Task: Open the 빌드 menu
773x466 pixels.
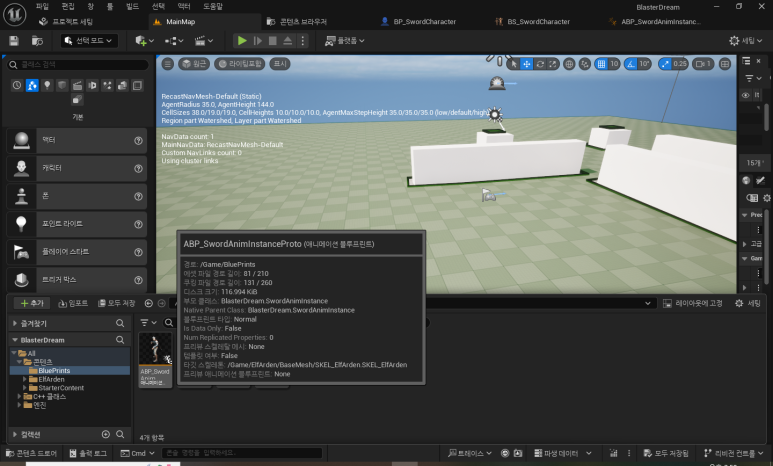Action: pyautogui.click(x=132, y=6)
